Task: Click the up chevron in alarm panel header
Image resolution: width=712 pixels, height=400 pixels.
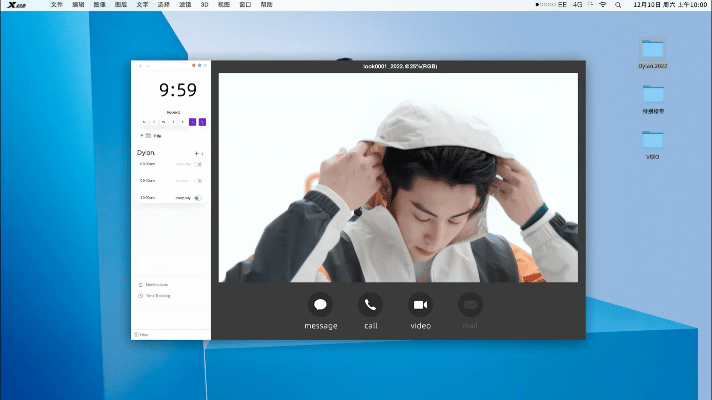Action: 148,66
